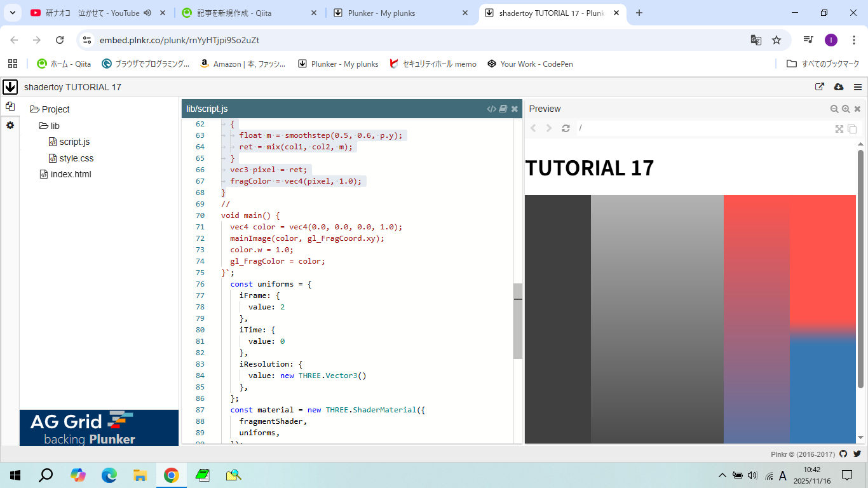Open the plunk settings gear icon
This screenshot has width=868, height=488.
point(10,125)
